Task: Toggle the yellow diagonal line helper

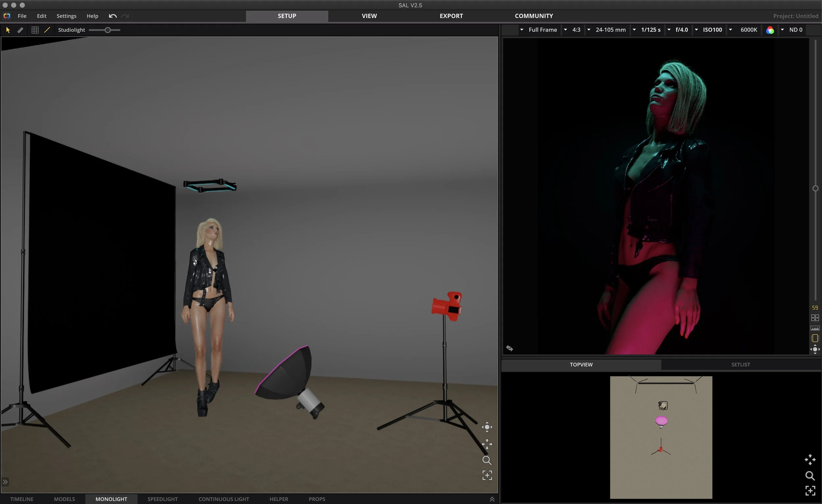Action: (47, 30)
